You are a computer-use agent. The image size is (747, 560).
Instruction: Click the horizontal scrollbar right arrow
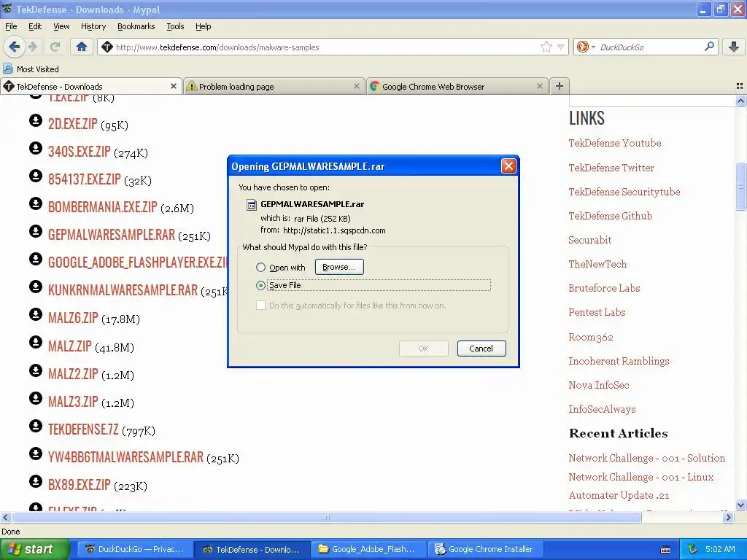click(x=727, y=517)
